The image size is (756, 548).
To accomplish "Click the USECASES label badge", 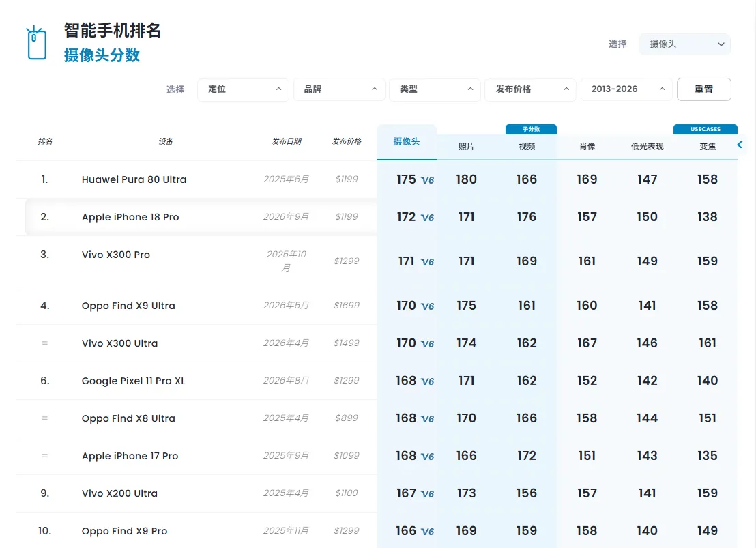I will click(706, 129).
